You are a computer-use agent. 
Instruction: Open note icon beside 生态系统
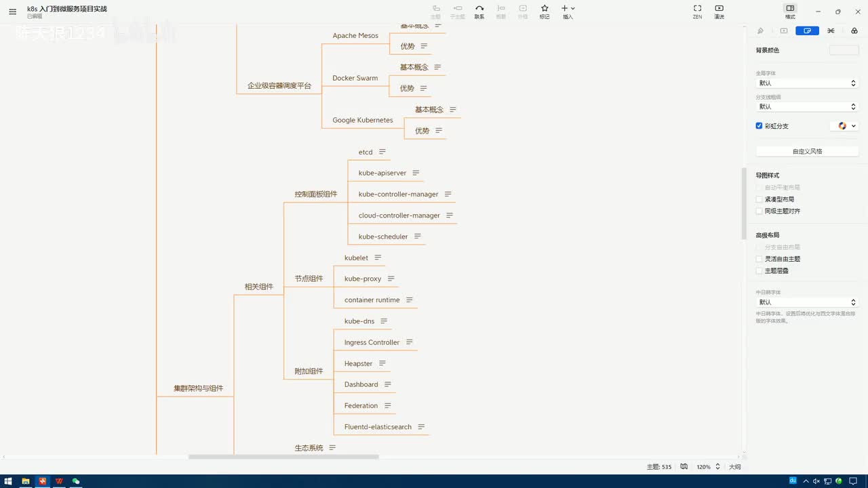coord(332,447)
